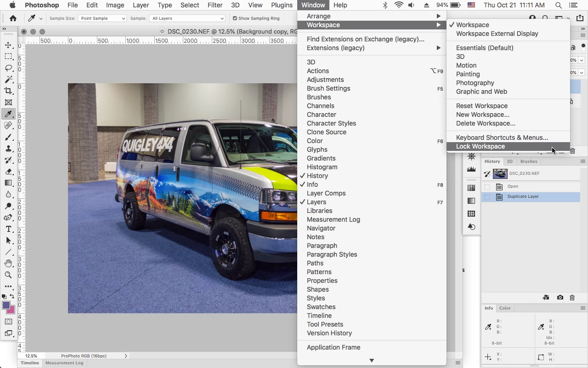Select the Frame tool

pyautogui.click(x=8, y=103)
